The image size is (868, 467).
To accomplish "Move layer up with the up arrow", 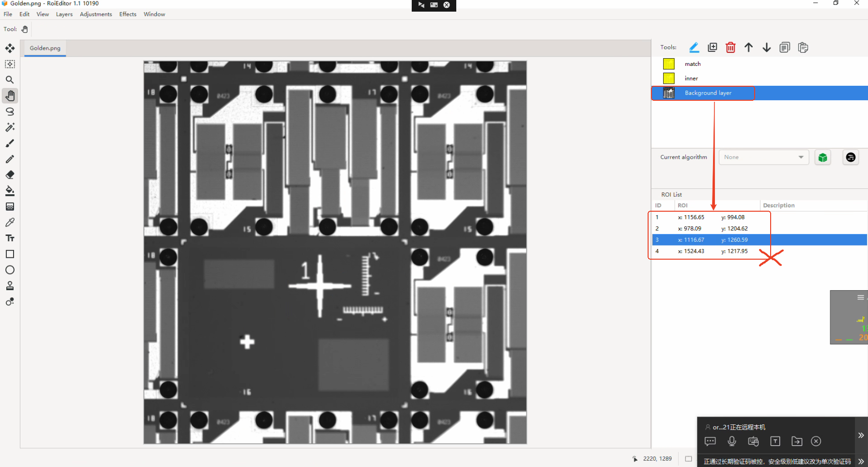I will [749, 47].
